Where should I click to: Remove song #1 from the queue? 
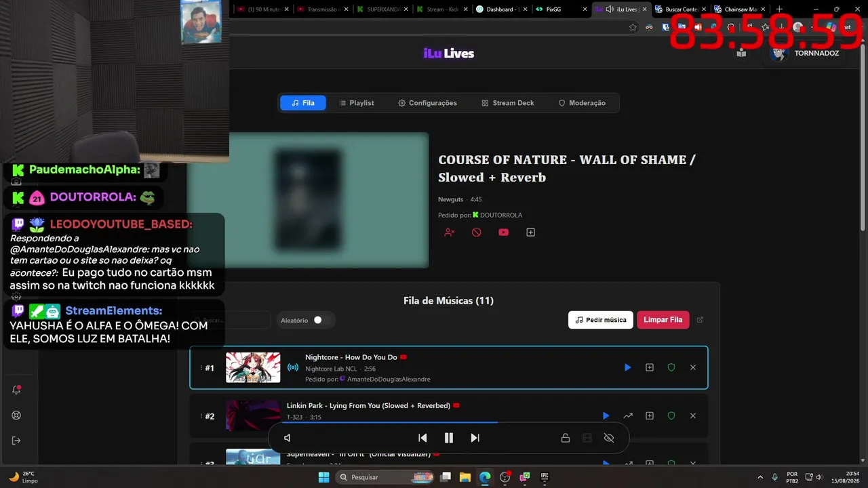pos(693,367)
